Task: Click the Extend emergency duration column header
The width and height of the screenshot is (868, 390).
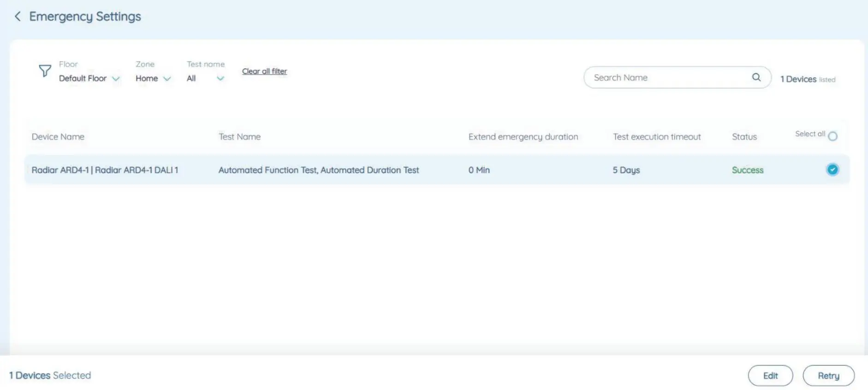Action: click(523, 137)
